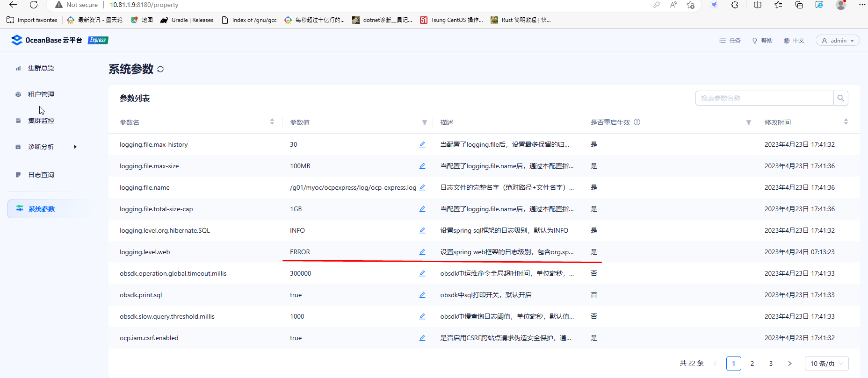Refresh the 系统参数 page via reload icon
Screen dimensions: 868x378
click(160, 69)
